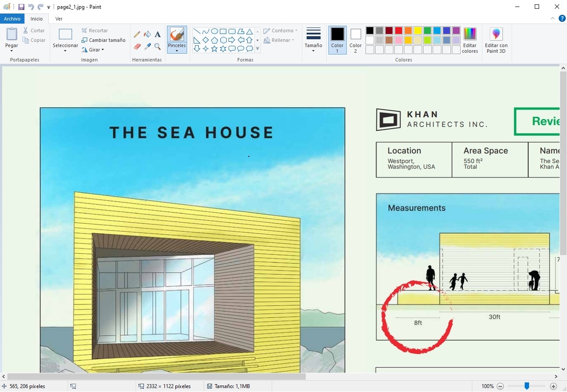Click Editar colores button
The image size is (567, 392).
click(x=470, y=40)
